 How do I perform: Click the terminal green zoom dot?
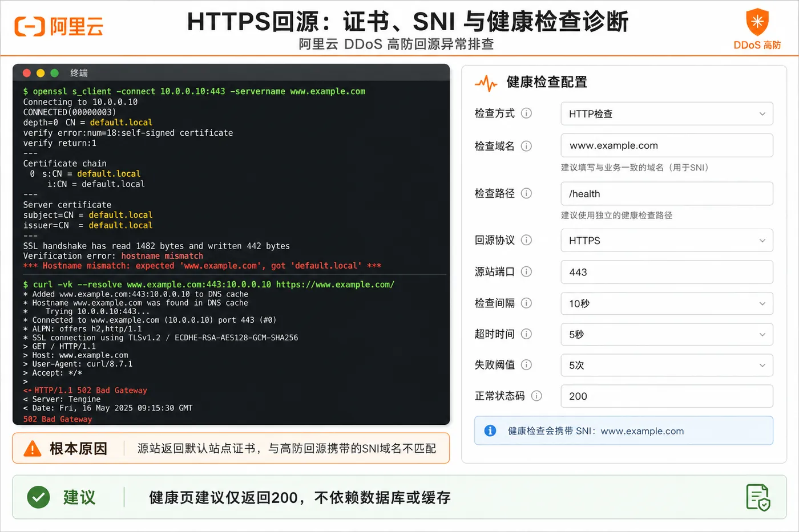click(x=55, y=73)
